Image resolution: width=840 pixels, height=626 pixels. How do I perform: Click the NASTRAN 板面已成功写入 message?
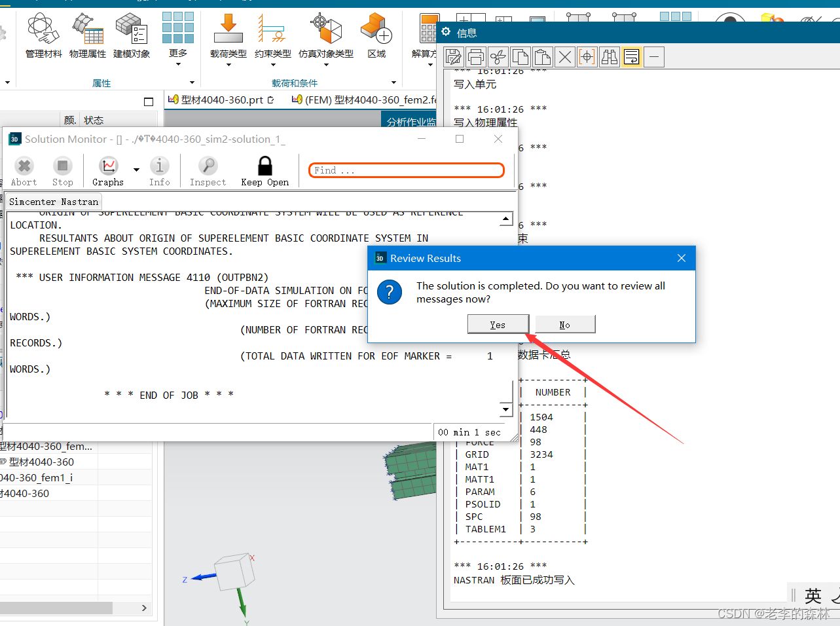coord(514,580)
